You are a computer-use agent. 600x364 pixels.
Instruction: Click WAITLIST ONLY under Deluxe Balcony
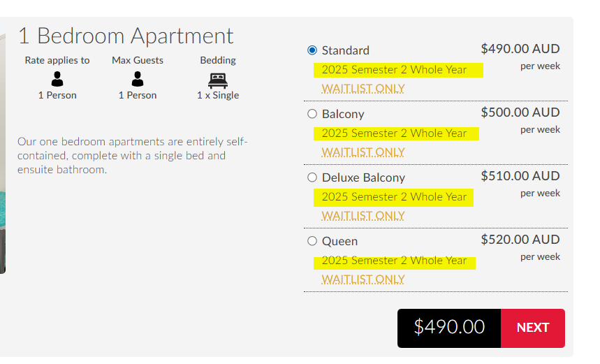pos(363,216)
